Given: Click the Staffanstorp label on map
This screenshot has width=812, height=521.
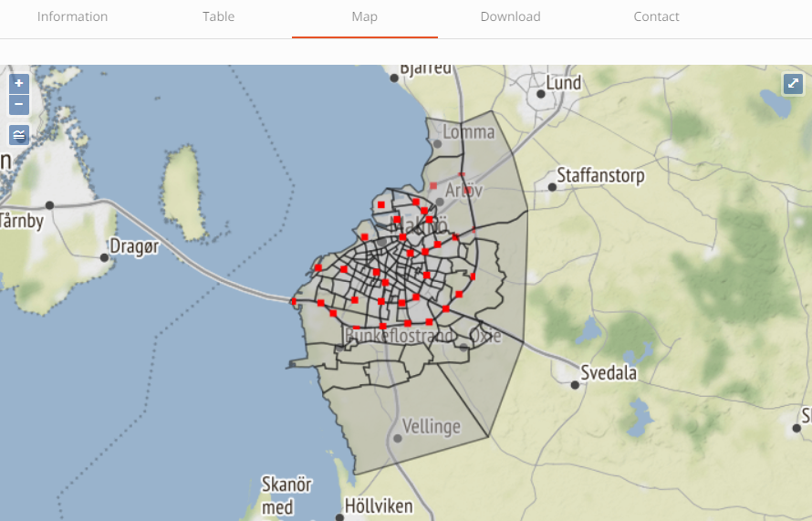Looking at the screenshot, I should [x=600, y=175].
